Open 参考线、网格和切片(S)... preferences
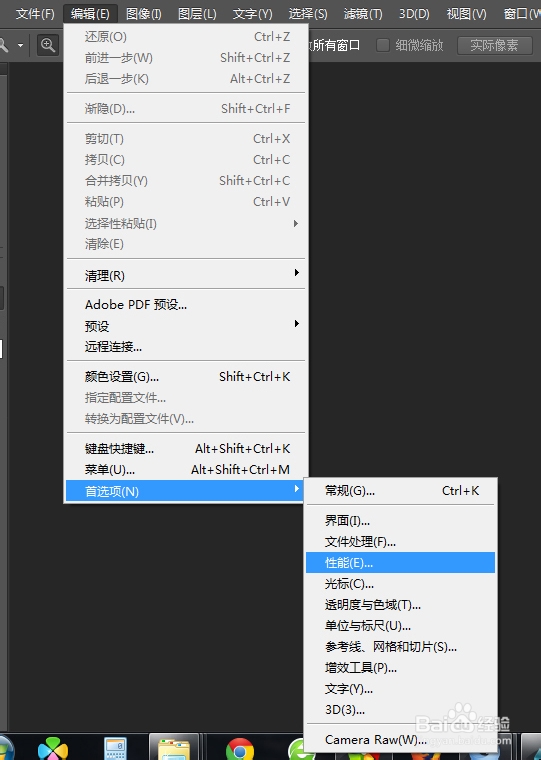Image resolution: width=541 pixels, height=760 pixels. point(400,647)
